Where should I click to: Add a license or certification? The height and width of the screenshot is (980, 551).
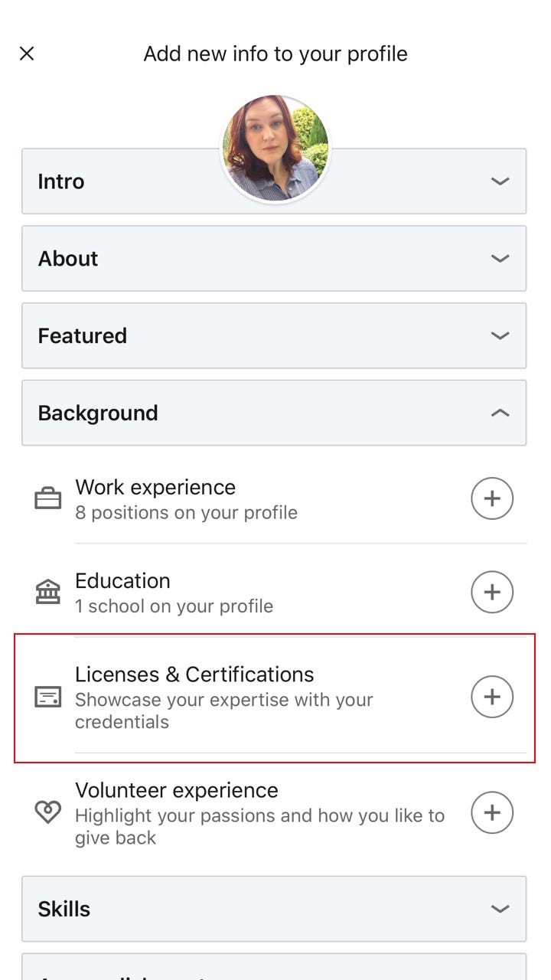[492, 697]
